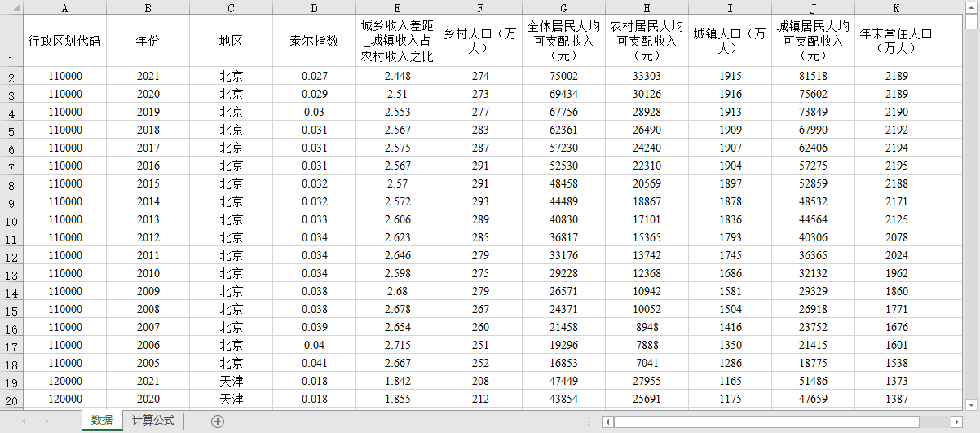The width and height of the screenshot is (980, 433).
Task: Click the 地区 header cell
Action: coord(231,41)
